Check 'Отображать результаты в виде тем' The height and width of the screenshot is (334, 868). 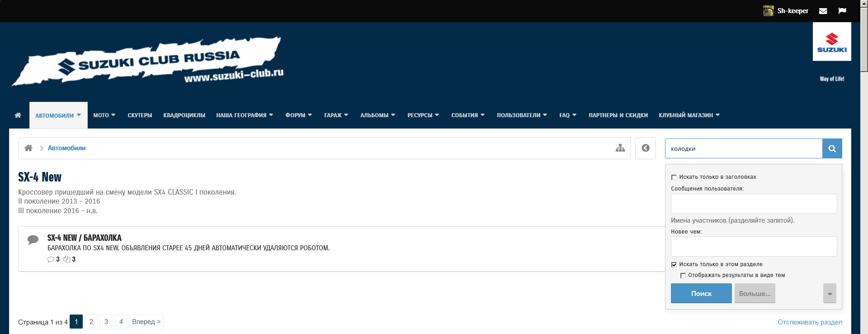tap(683, 276)
